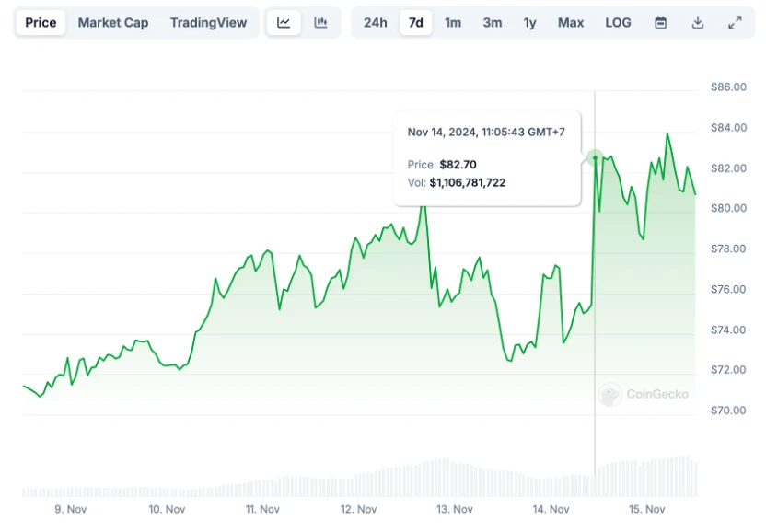This screenshot has height=532, width=766.
Task: Select 7d time range
Action: tap(415, 23)
